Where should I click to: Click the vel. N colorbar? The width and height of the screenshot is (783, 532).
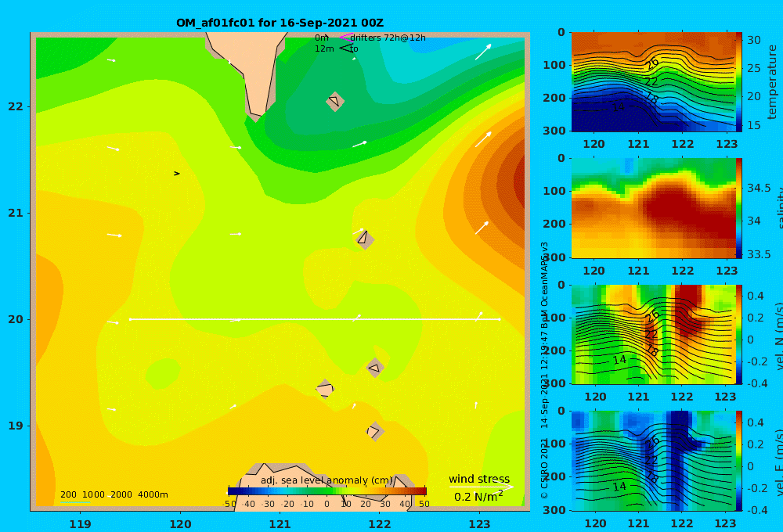pos(739,334)
